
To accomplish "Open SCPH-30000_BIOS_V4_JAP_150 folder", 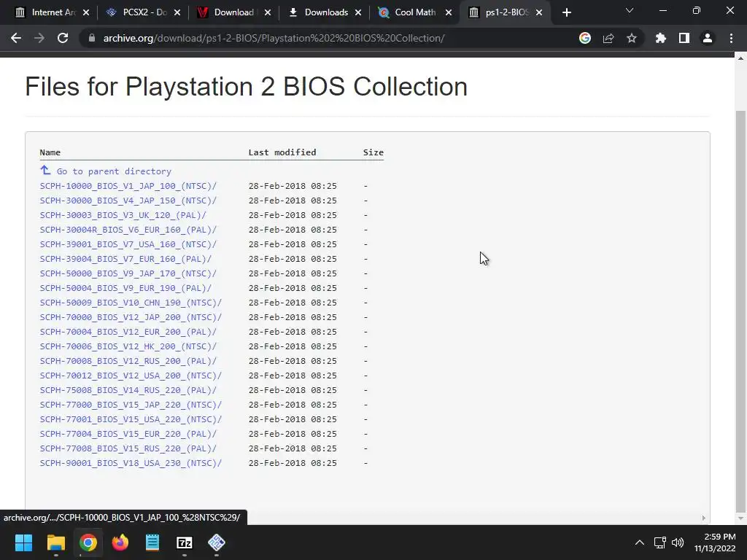I will click(128, 201).
